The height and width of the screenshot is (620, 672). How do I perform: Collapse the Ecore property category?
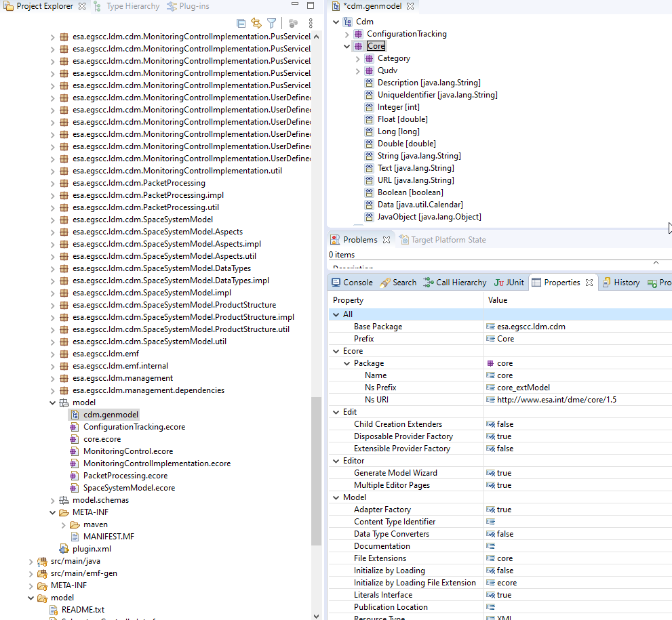click(335, 351)
